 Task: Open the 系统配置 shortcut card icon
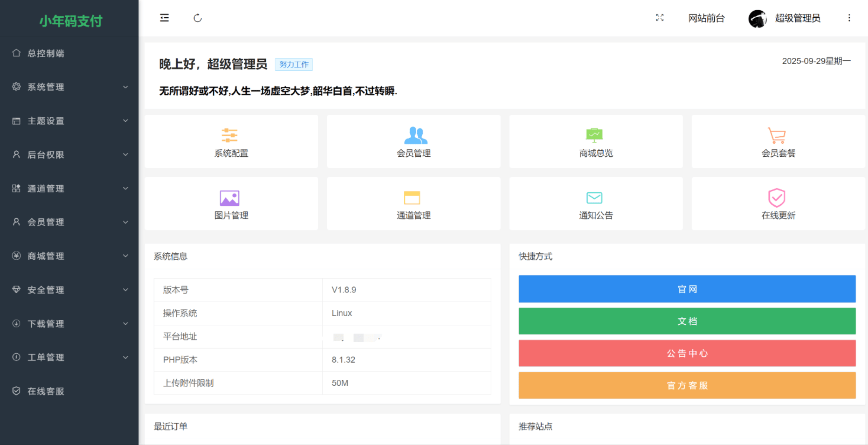[x=231, y=135]
